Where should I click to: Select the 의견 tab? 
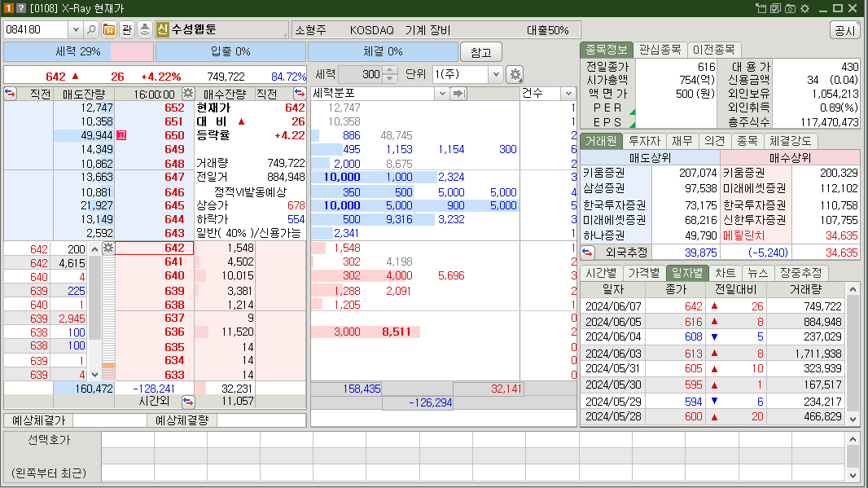715,141
